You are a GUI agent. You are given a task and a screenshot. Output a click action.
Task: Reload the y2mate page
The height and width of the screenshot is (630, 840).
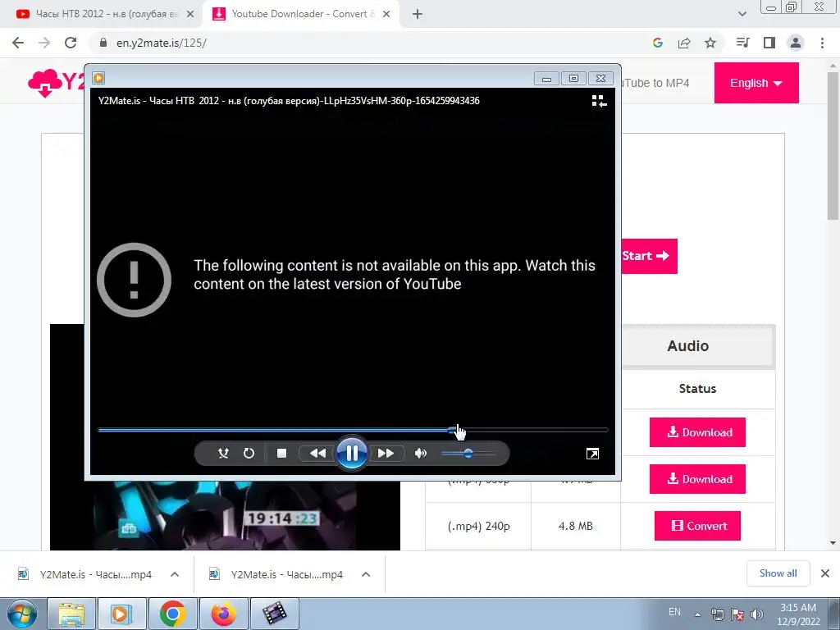pyautogui.click(x=71, y=43)
